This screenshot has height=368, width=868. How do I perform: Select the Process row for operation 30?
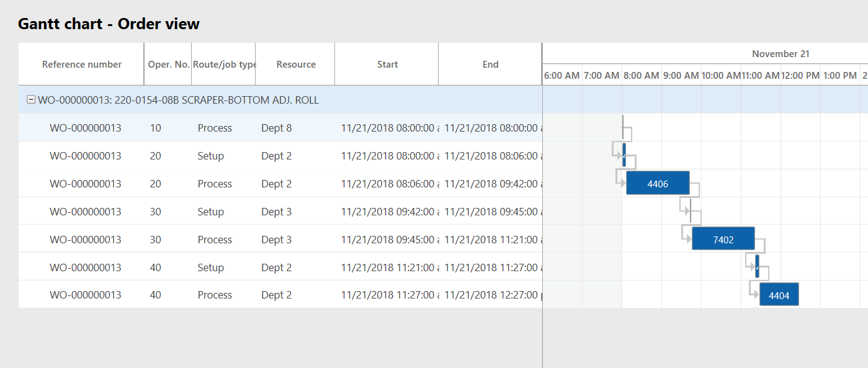click(214, 239)
